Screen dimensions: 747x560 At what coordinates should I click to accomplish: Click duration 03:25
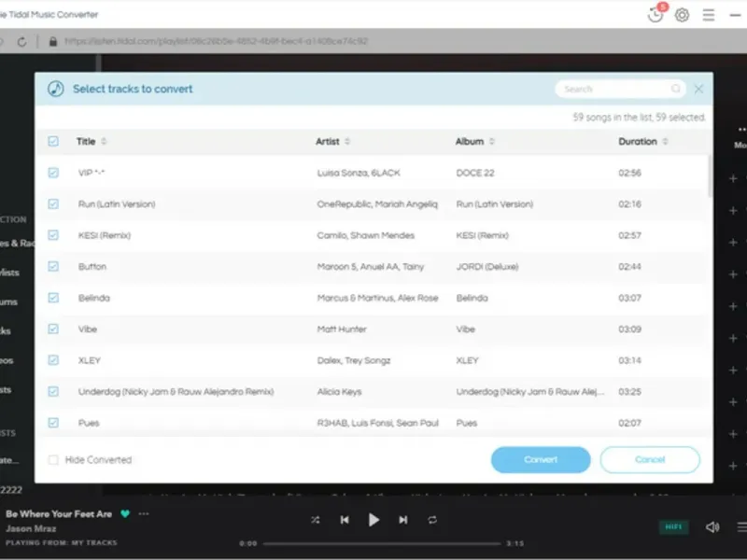click(629, 392)
